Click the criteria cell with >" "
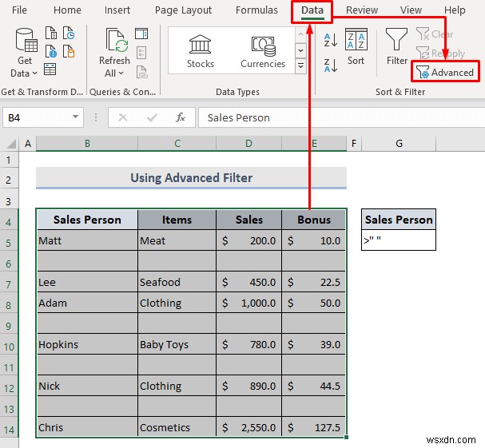The image size is (485, 448). (x=399, y=240)
